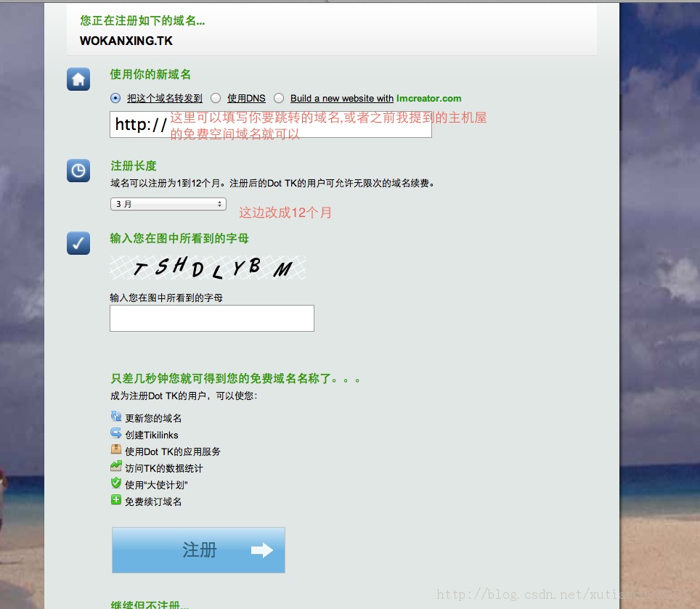Open the registration length dropdown showing 3 月
The width and height of the screenshot is (700, 609).
168,204
